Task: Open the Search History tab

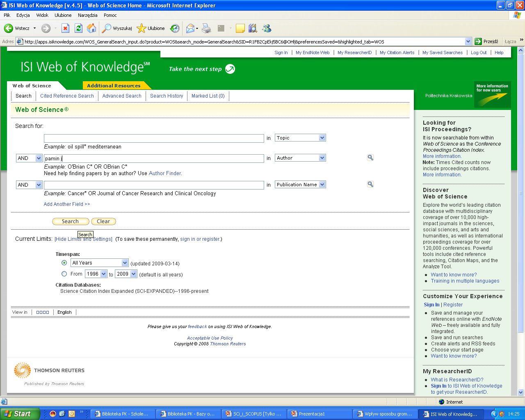Action: click(167, 96)
